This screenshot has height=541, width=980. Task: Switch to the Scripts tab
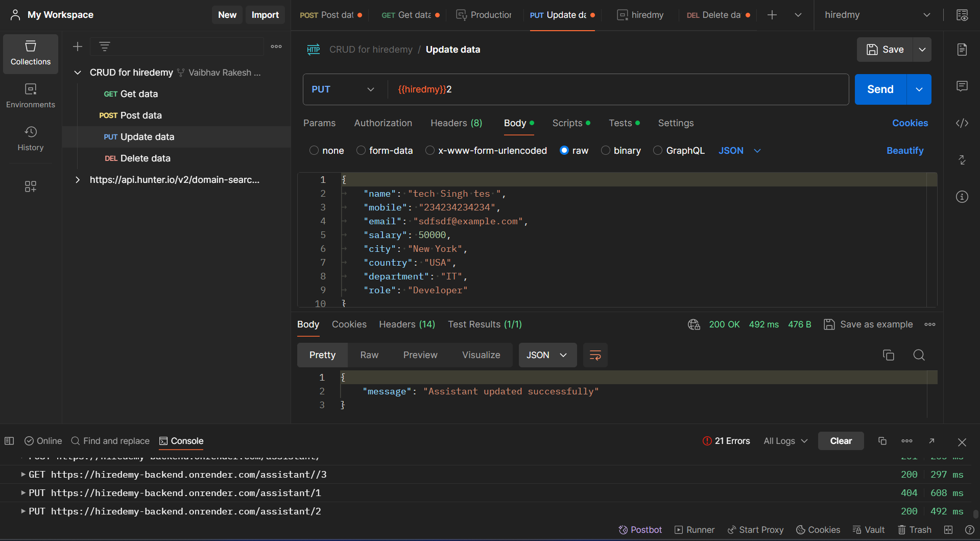click(571, 123)
